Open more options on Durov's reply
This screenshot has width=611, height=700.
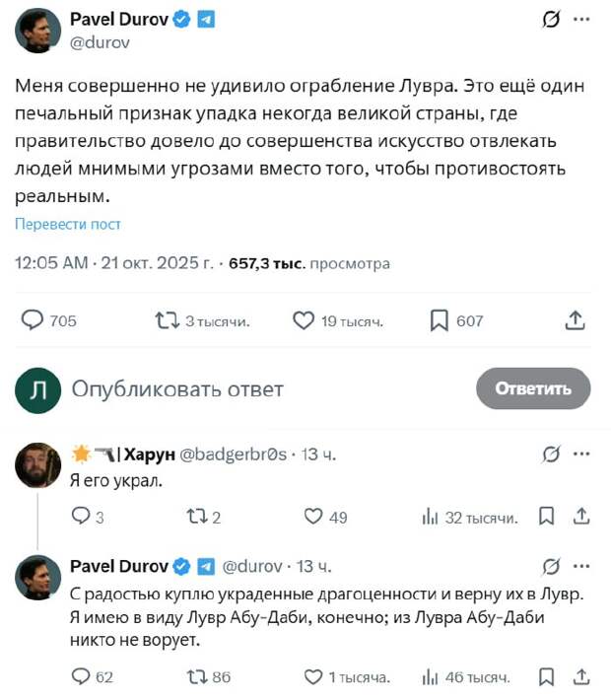point(581,566)
